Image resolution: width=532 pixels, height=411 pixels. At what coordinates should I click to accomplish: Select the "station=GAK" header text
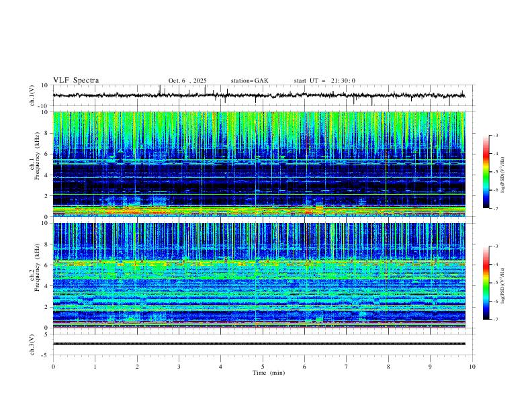[x=249, y=81]
